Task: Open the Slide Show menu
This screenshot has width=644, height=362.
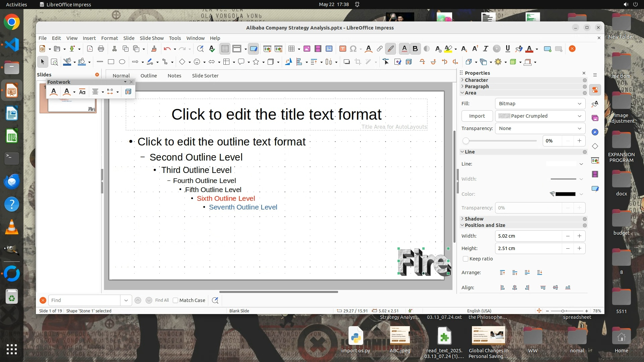Action: click(152, 38)
